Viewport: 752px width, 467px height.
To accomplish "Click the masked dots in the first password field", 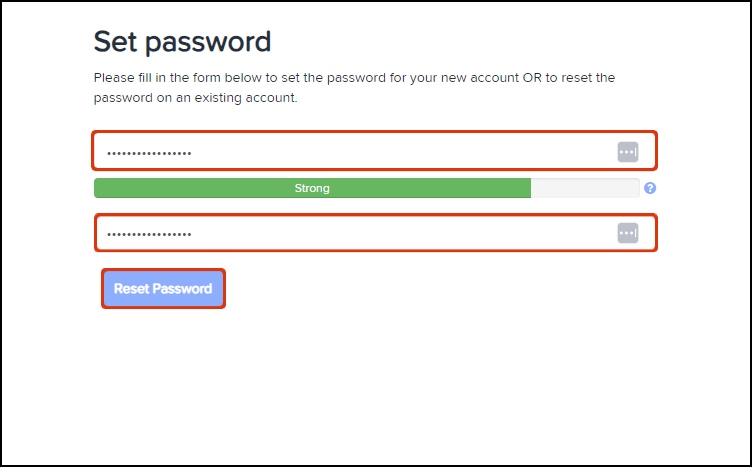I will (149, 153).
